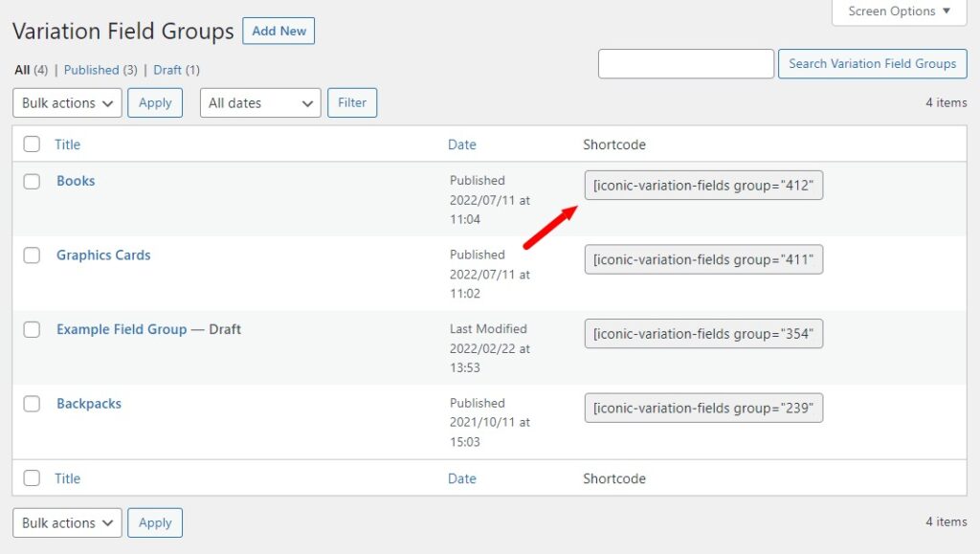
Task: Sort the list by Date
Action: click(462, 144)
